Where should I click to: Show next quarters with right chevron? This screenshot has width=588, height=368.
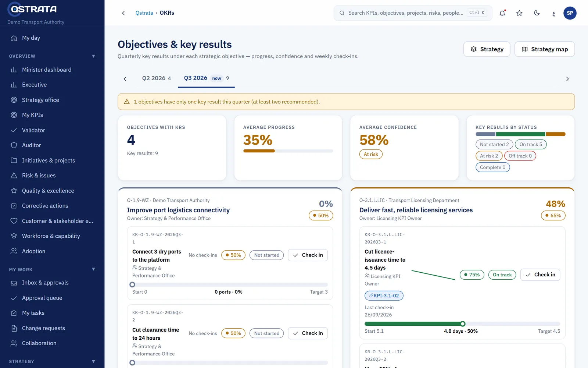pos(567,79)
